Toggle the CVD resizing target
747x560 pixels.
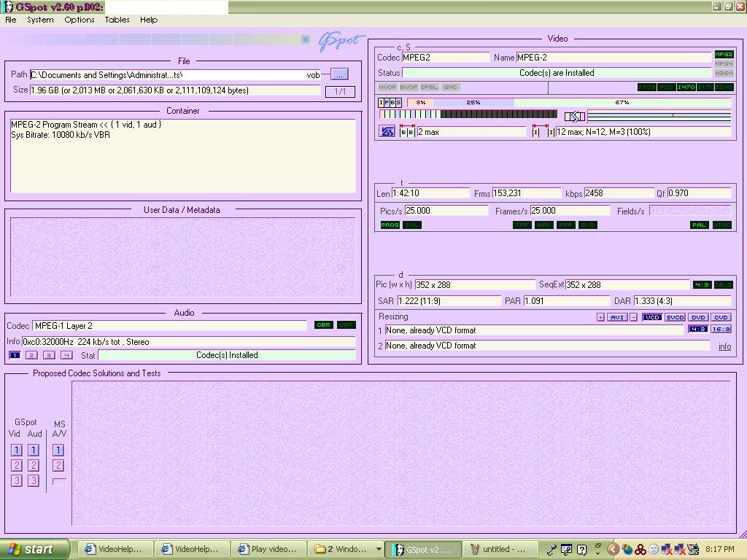(721, 317)
